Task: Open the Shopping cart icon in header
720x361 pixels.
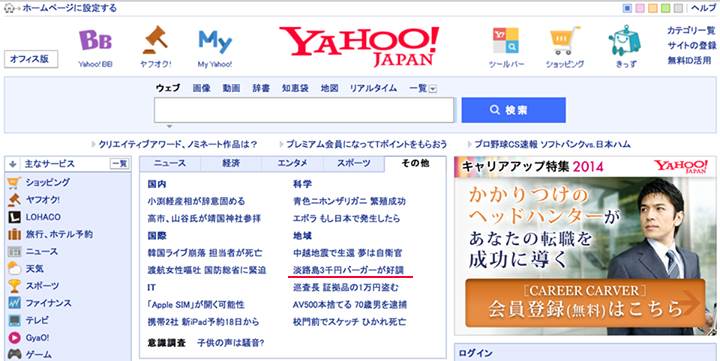Action: (564, 41)
